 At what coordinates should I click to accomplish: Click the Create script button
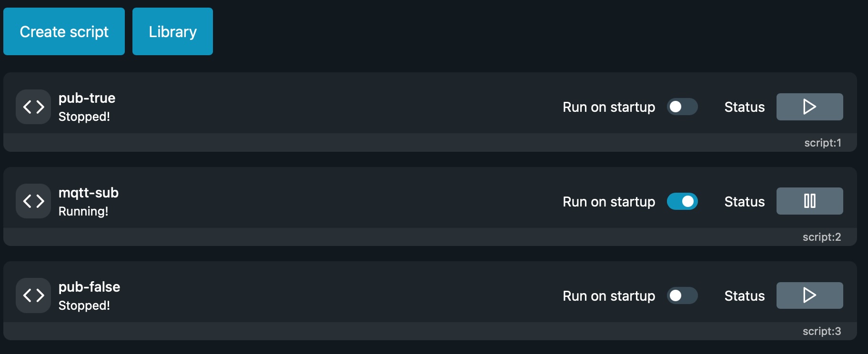coord(64,31)
